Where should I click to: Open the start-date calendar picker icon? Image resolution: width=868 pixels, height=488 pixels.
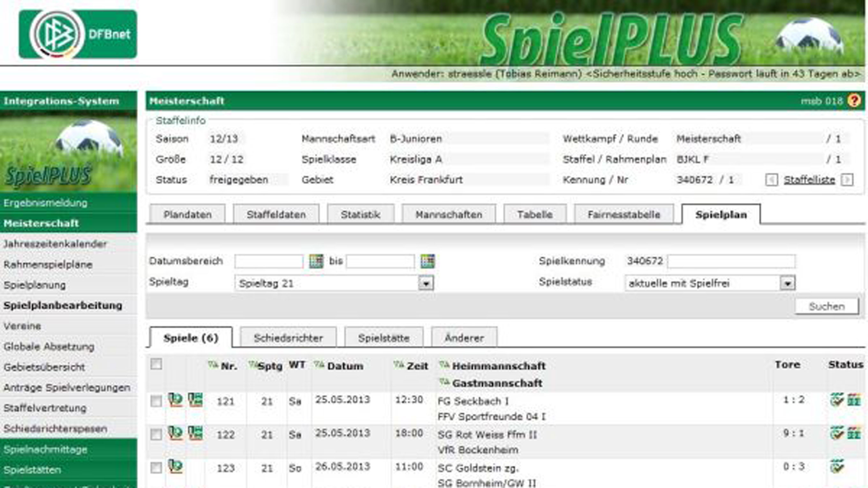(316, 261)
